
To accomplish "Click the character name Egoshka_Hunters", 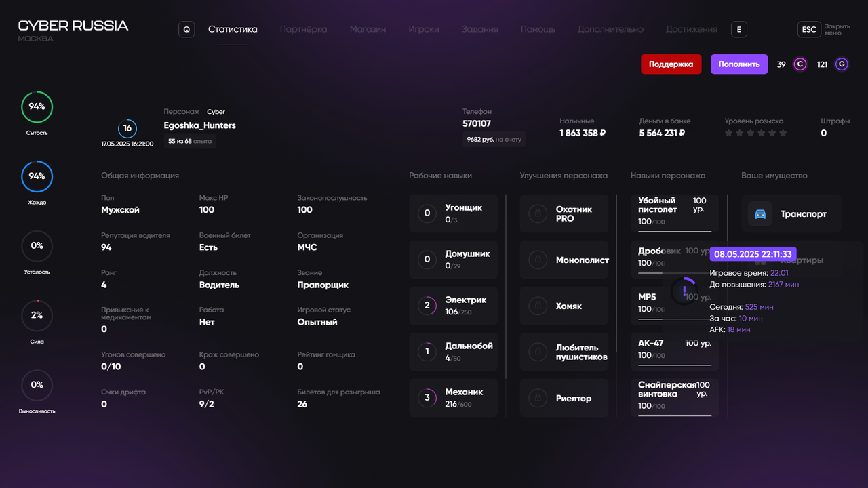I will pyautogui.click(x=200, y=125).
